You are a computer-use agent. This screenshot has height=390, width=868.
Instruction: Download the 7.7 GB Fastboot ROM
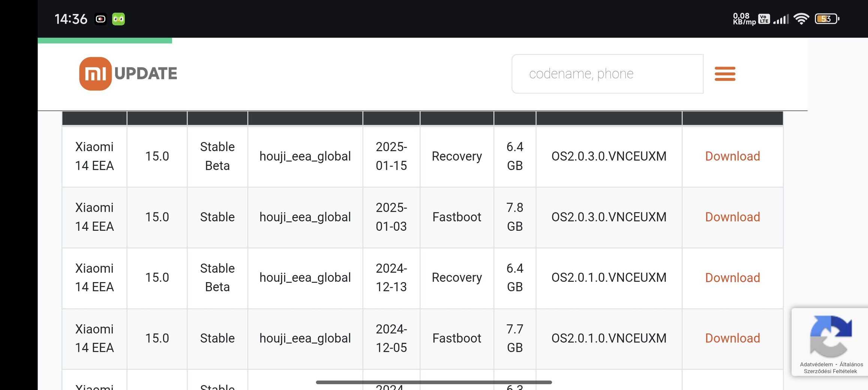pos(732,338)
